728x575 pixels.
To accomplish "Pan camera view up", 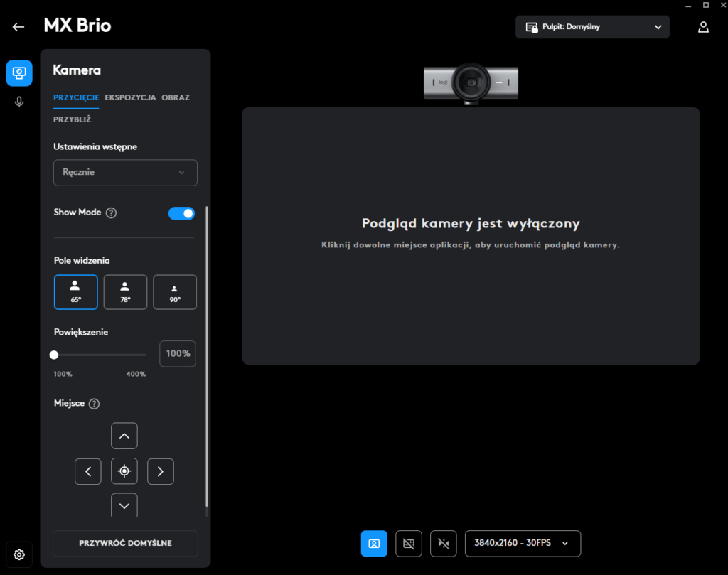I will [x=124, y=436].
